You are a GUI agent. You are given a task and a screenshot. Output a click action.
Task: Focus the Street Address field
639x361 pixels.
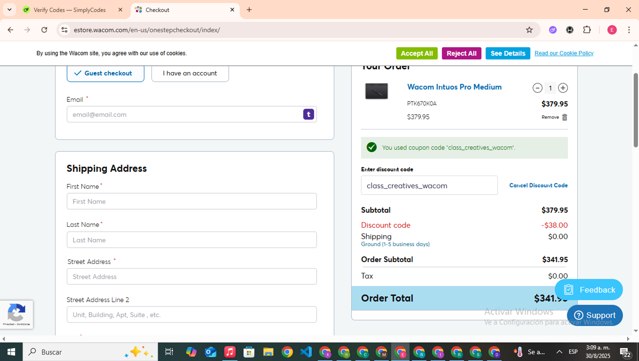pyautogui.click(x=192, y=277)
